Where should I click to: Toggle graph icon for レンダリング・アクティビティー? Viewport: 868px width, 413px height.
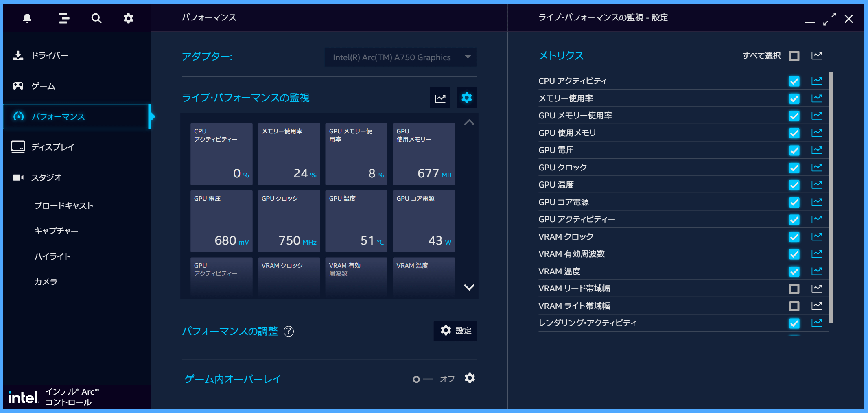pyautogui.click(x=817, y=323)
